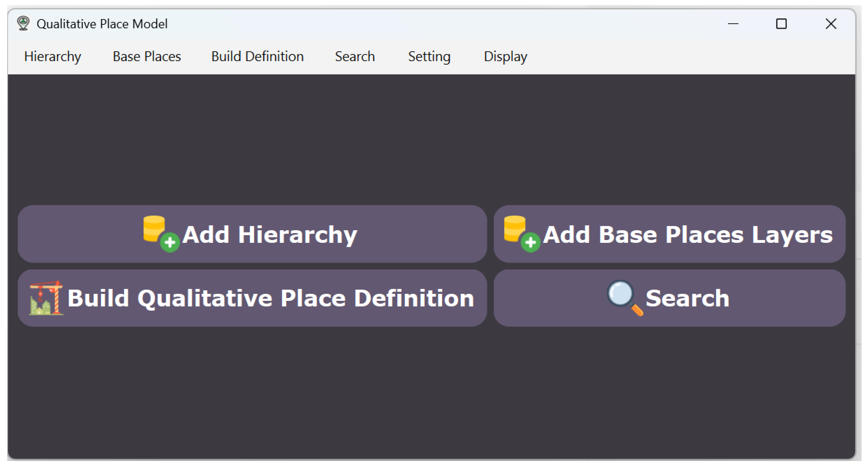The width and height of the screenshot is (868, 470).
Task: Open the Setting menu
Action: (429, 56)
